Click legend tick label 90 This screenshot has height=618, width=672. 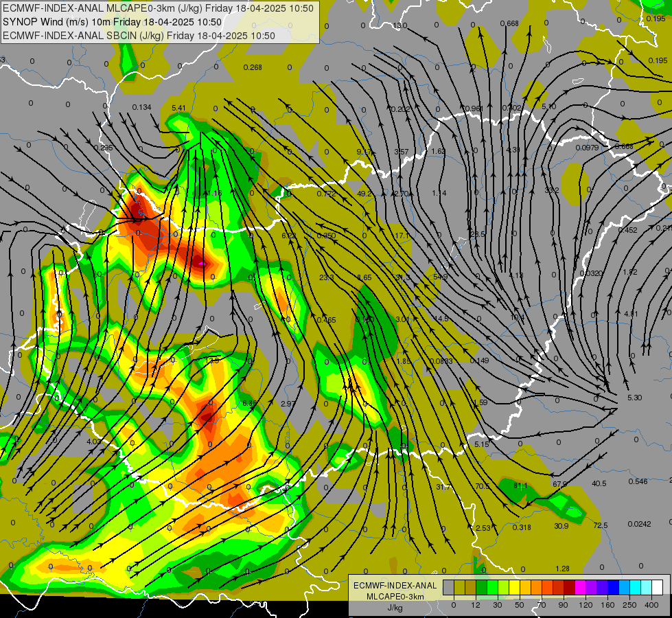click(563, 605)
